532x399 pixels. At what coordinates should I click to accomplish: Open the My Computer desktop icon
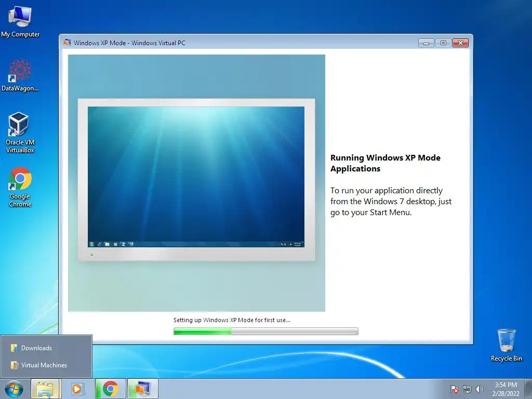20,22
